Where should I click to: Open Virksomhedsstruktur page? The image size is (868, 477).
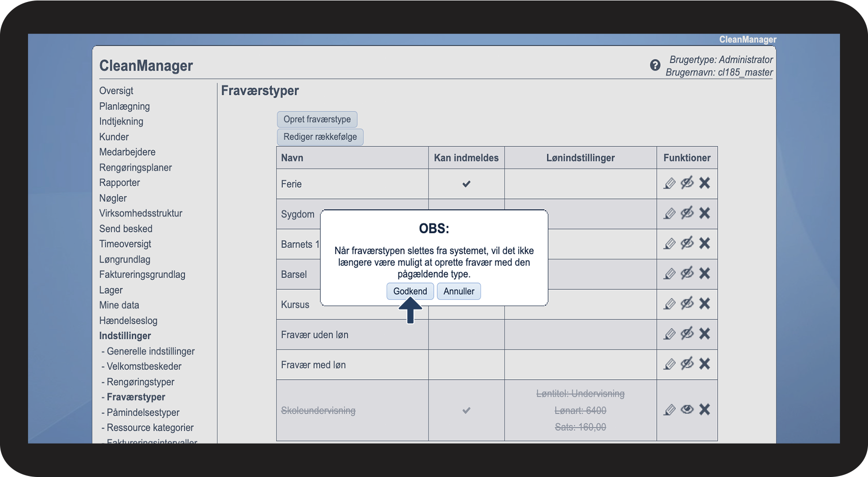point(140,214)
